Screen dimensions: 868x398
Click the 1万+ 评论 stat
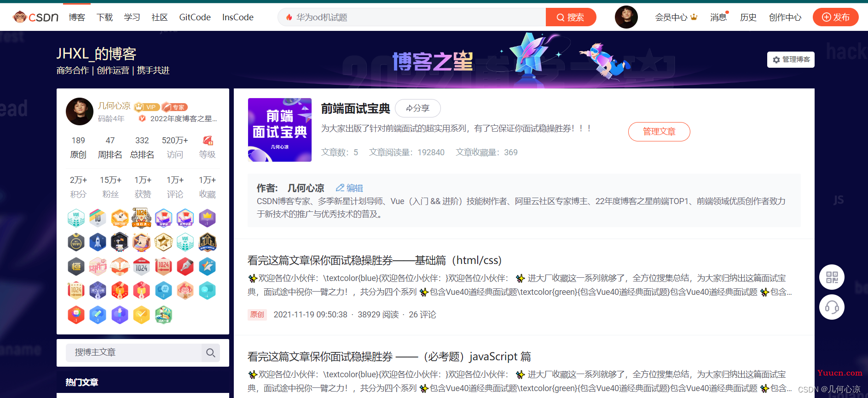pos(175,187)
